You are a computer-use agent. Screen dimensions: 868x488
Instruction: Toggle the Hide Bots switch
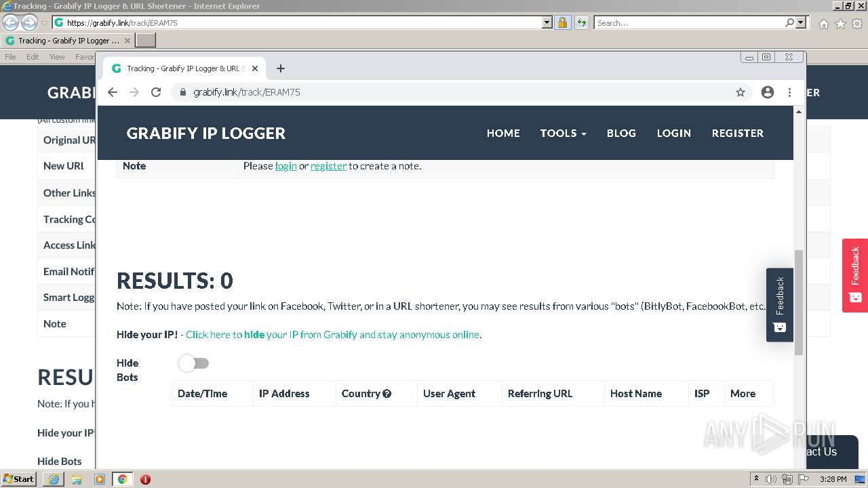pyautogui.click(x=194, y=363)
